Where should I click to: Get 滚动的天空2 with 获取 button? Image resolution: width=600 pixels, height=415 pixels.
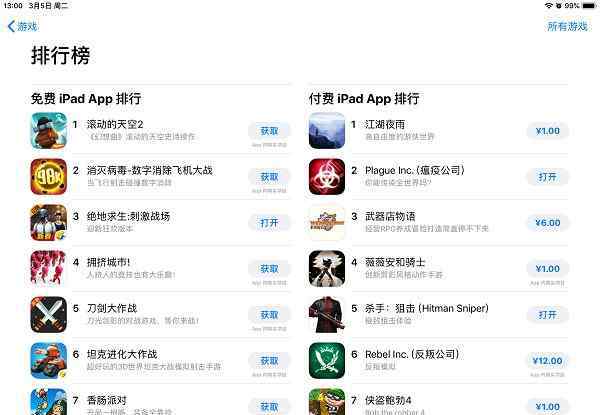point(269,131)
